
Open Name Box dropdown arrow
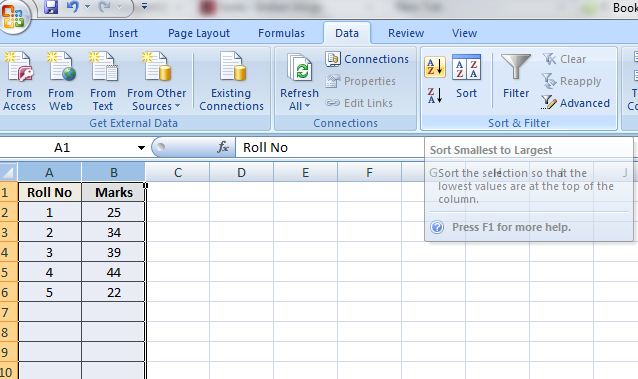point(141,147)
